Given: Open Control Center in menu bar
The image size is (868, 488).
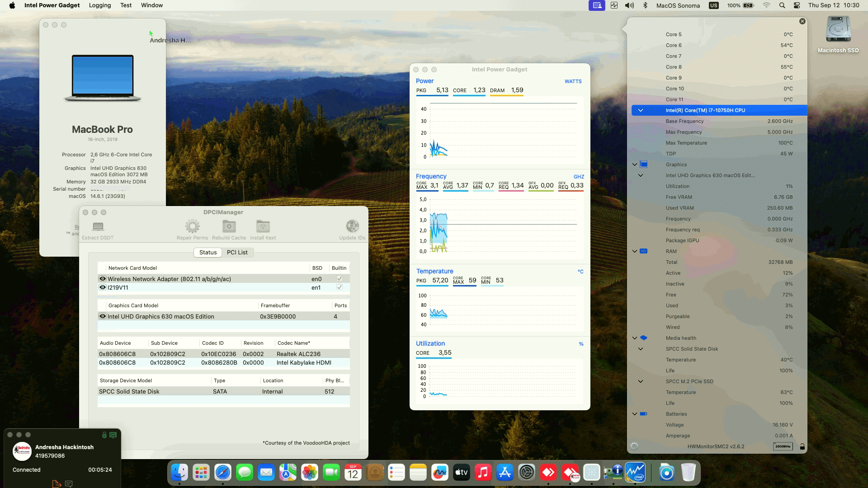Looking at the screenshot, I should 797,5.
